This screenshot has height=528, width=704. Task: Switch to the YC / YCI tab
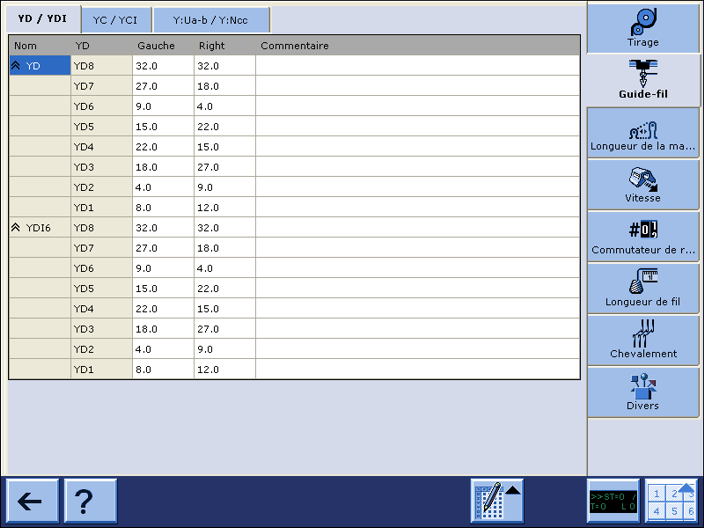tap(116, 19)
